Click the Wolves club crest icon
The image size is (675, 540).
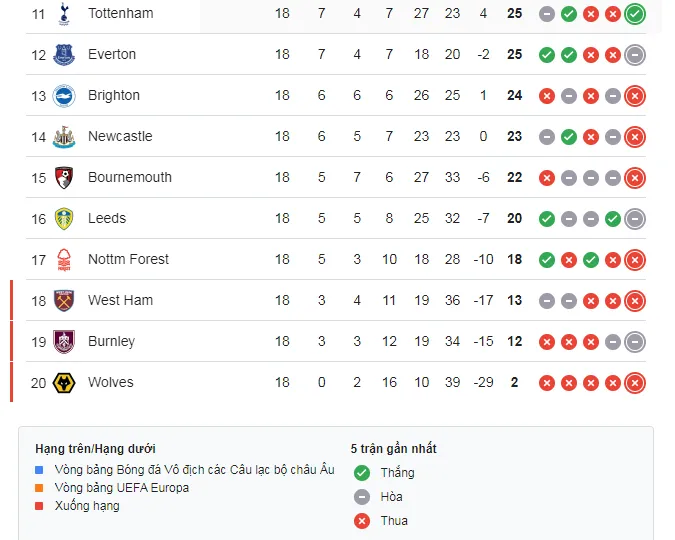[64, 383]
